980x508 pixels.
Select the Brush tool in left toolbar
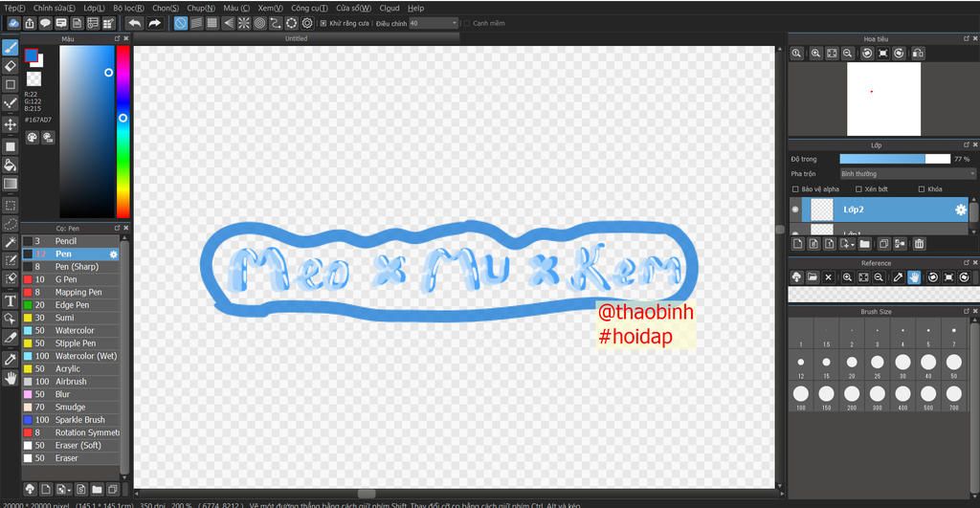[x=10, y=48]
